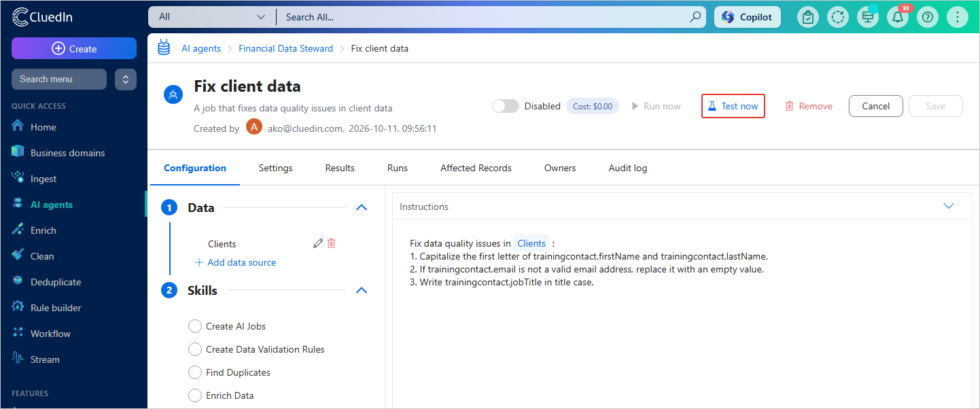Open the vertical three-dot menu
This screenshot has width=980, height=409.
click(958, 17)
